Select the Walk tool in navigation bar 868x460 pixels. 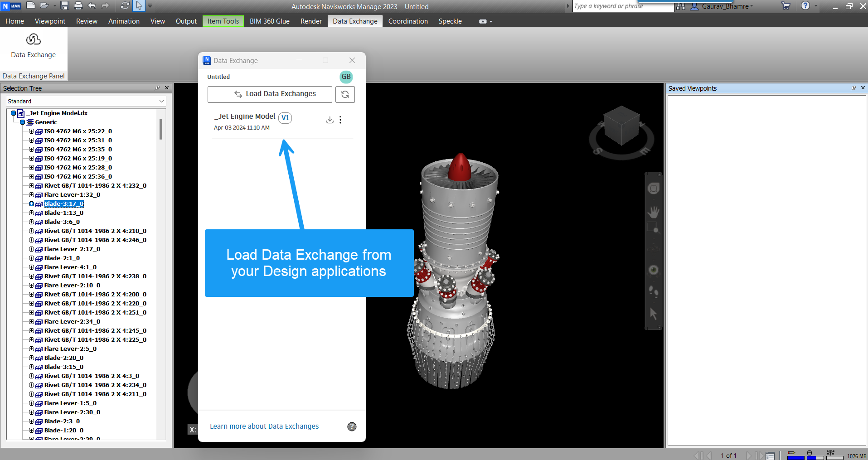point(653,291)
